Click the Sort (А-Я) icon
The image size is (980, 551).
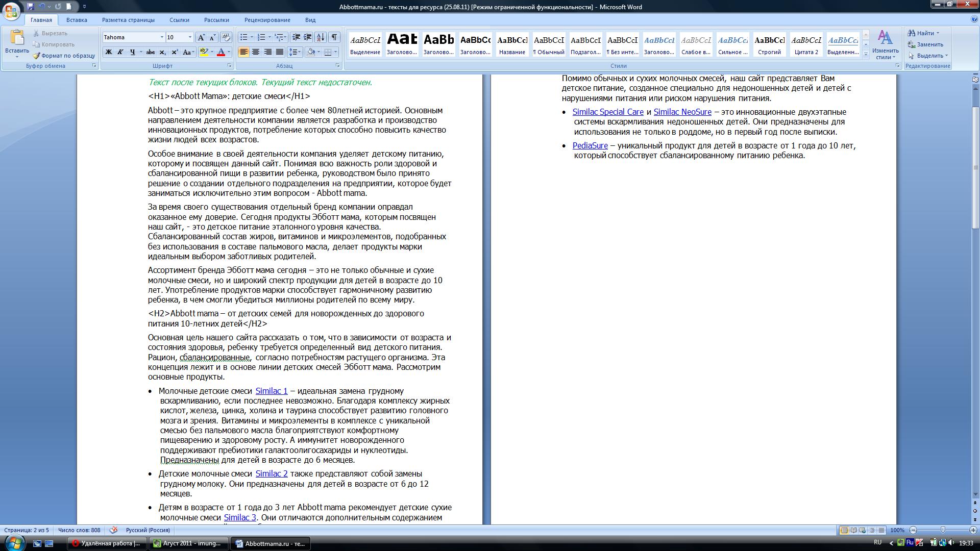[321, 37]
